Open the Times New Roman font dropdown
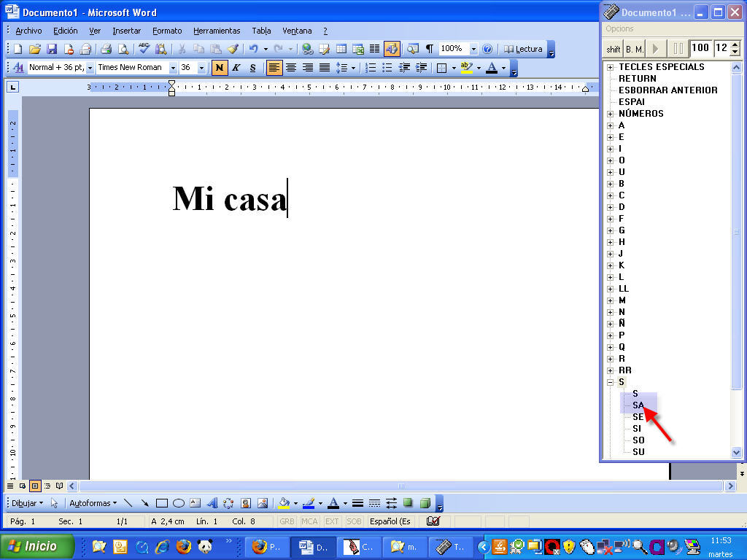This screenshot has width=747, height=560. pos(173,68)
